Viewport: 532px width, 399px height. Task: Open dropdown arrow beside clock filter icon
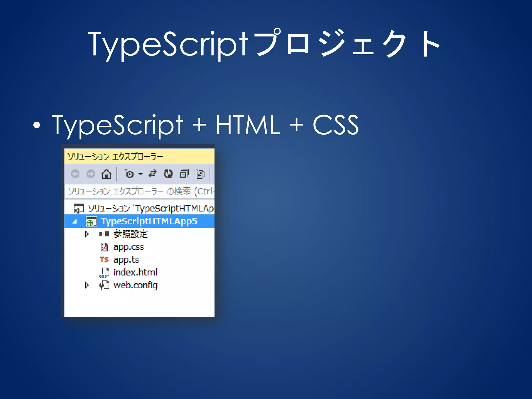141,174
